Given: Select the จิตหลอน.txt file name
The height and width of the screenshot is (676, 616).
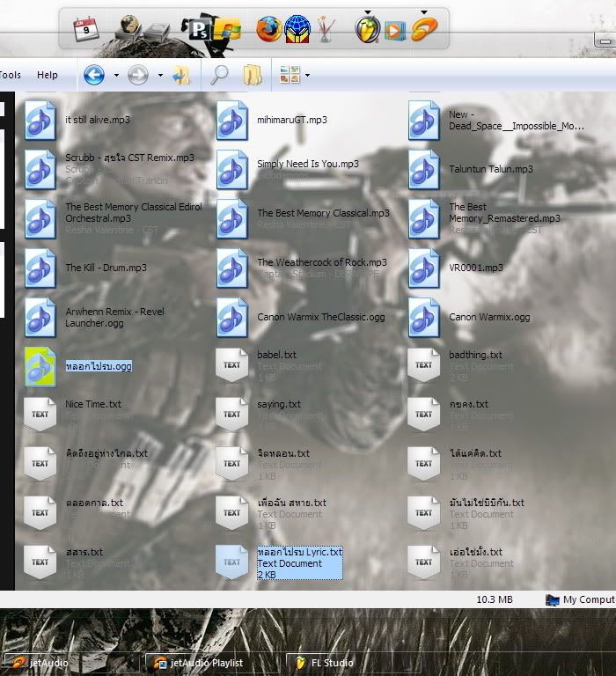Looking at the screenshot, I should [x=283, y=453].
